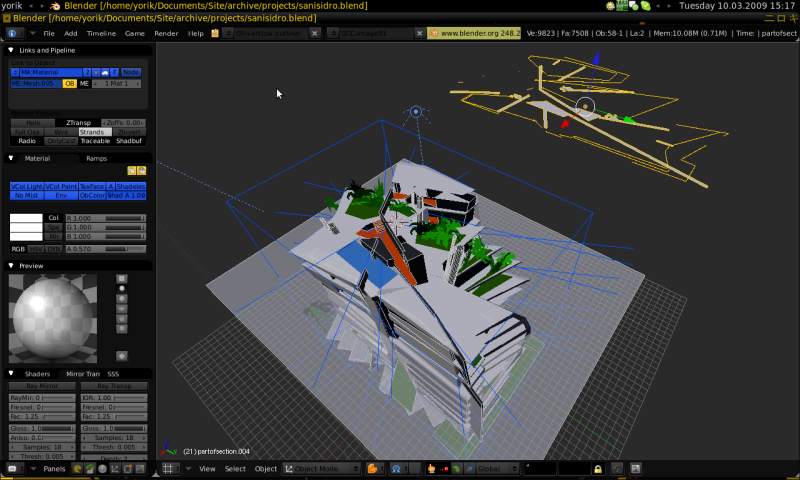Enable the Ray Mirror toggle

[x=42, y=385]
